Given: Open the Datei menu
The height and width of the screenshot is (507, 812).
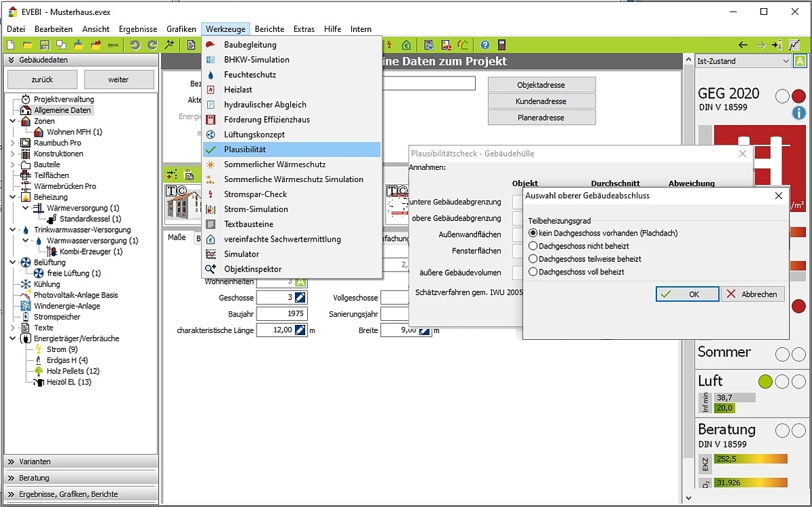Looking at the screenshot, I should pyautogui.click(x=16, y=29).
